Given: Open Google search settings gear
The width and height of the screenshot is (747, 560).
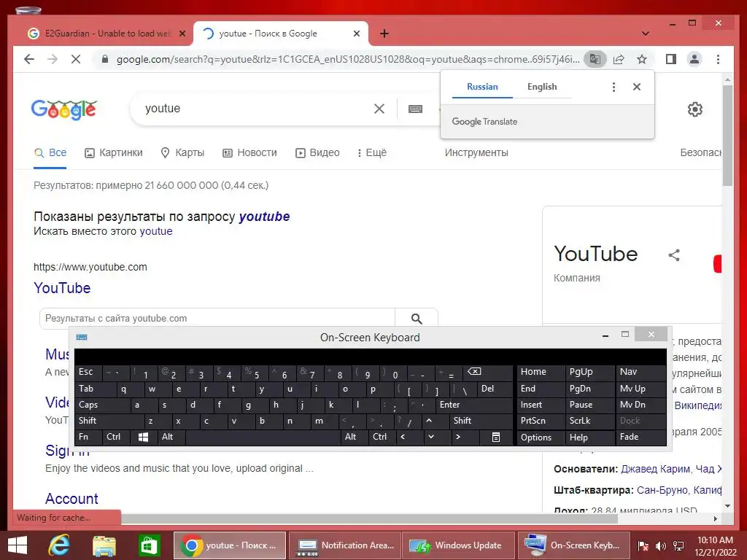Looking at the screenshot, I should click(695, 109).
